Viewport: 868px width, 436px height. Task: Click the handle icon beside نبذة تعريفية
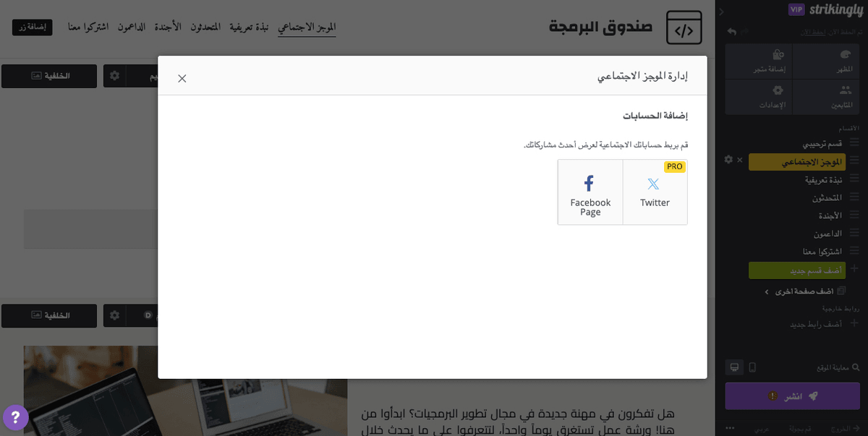pos(854,179)
